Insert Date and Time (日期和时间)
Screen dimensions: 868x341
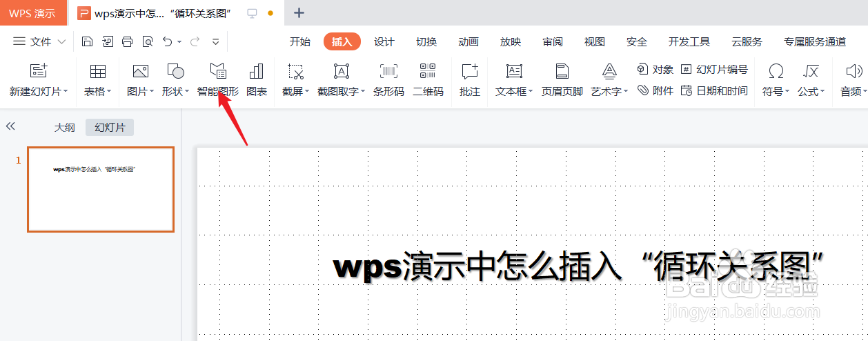point(714,90)
